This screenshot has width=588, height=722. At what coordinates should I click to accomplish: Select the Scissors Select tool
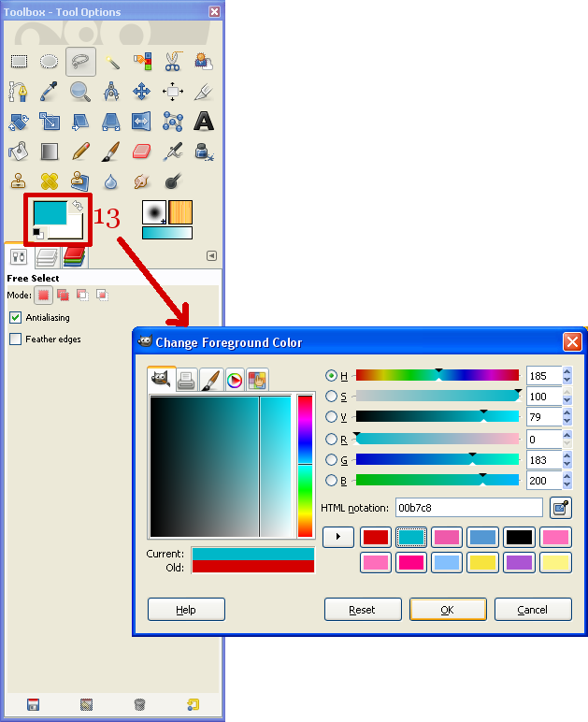(x=173, y=61)
